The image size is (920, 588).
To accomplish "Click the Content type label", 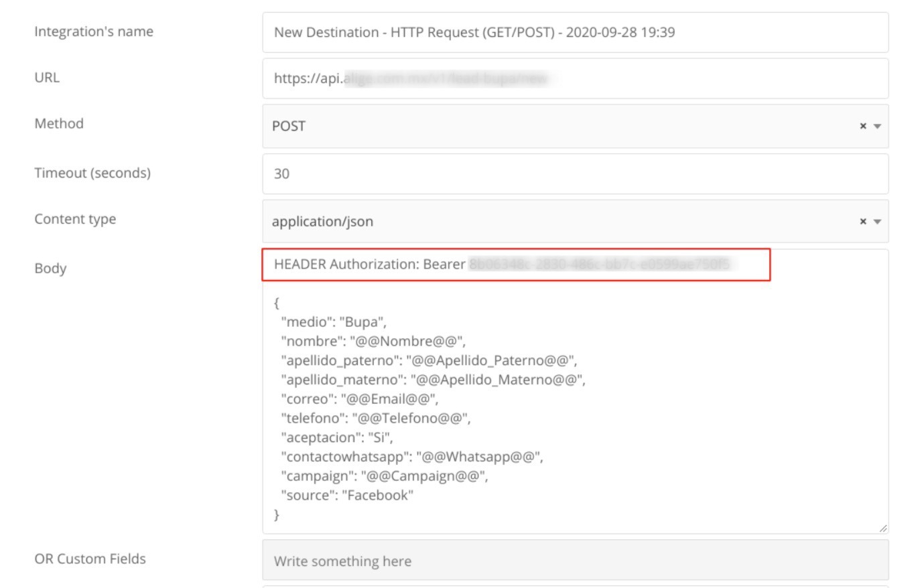I will click(75, 219).
